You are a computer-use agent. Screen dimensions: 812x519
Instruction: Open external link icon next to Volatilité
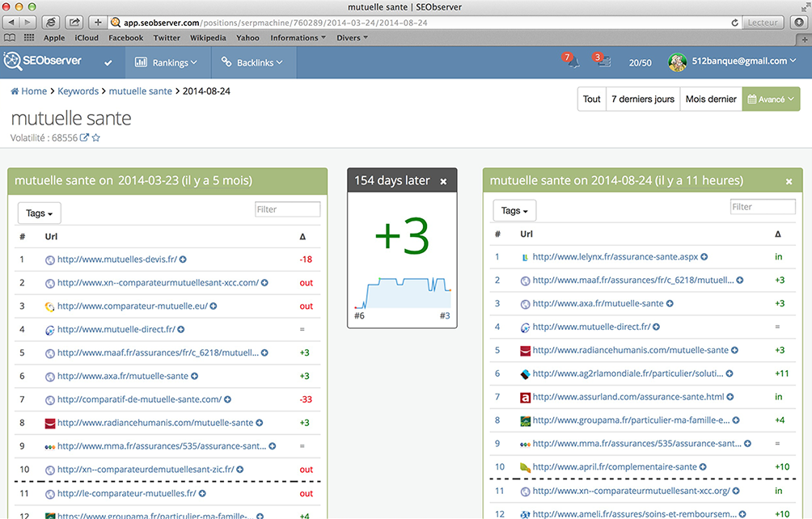coord(84,138)
